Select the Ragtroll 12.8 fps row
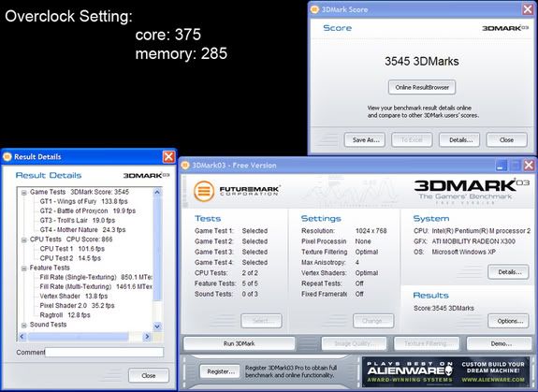 (x=65, y=315)
